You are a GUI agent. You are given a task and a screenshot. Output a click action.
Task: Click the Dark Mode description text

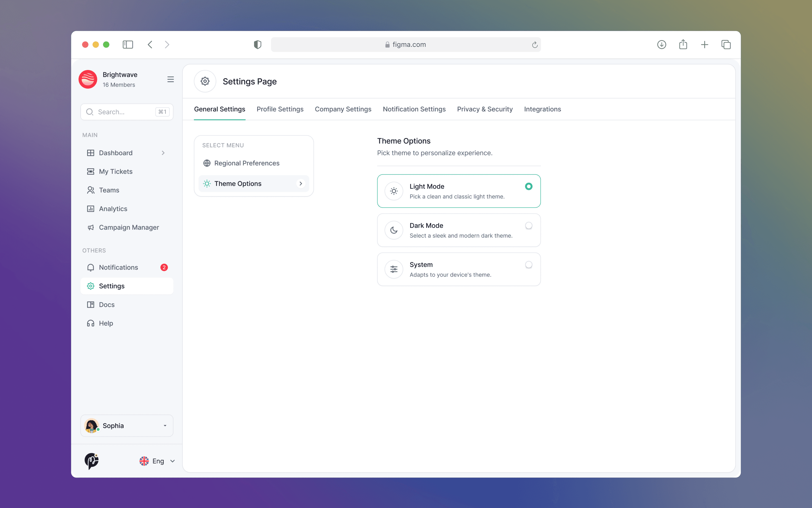pyautogui.click(x=461, y=236)
